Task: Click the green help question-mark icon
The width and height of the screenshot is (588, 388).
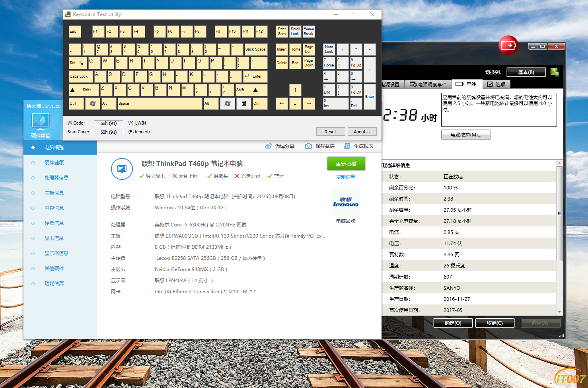Action: click(555, 72)
